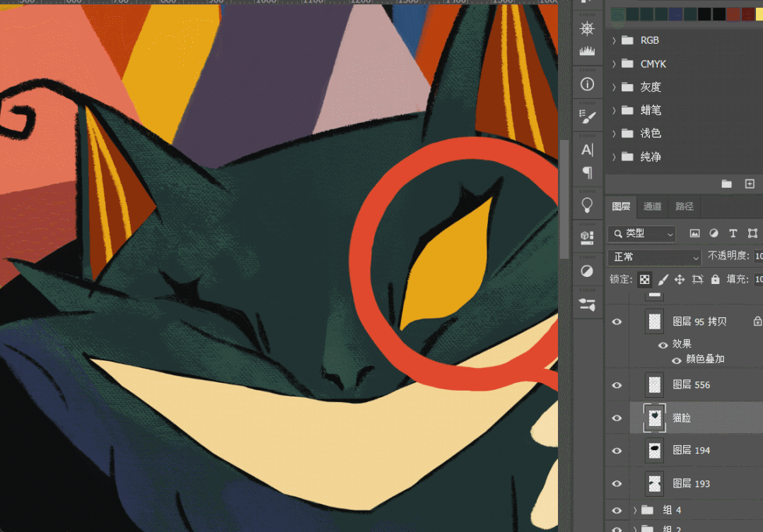Select the first green recent swatch
Screen dimensions: 763x532
tap(618, 14)
